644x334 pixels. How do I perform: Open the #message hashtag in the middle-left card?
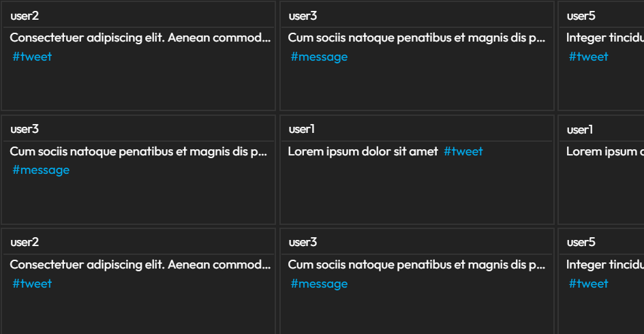(x=41, y=170)
